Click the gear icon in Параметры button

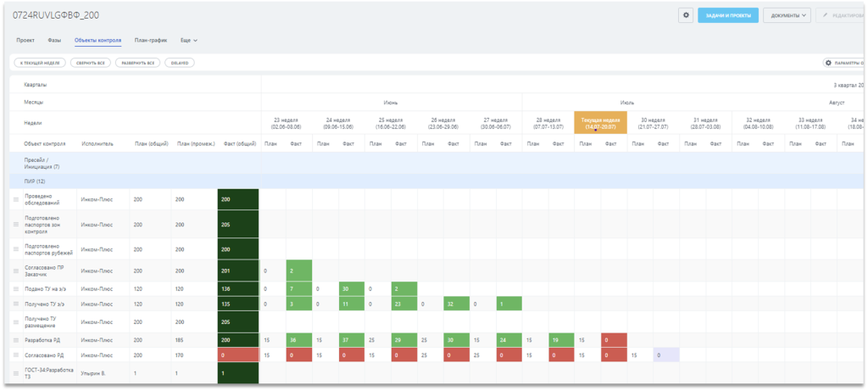pyautogui.click(x=828, y=63)
